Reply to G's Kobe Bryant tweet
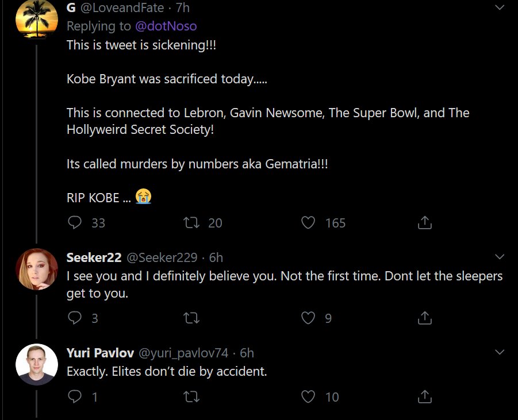This screenshot has width=518, height=420. point(75,222)
